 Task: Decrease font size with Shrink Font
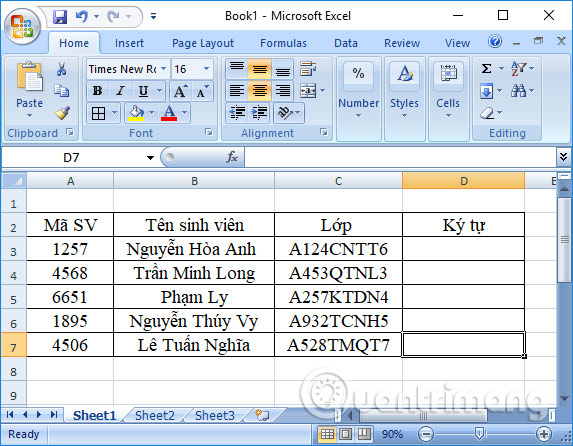pos(202,91)
